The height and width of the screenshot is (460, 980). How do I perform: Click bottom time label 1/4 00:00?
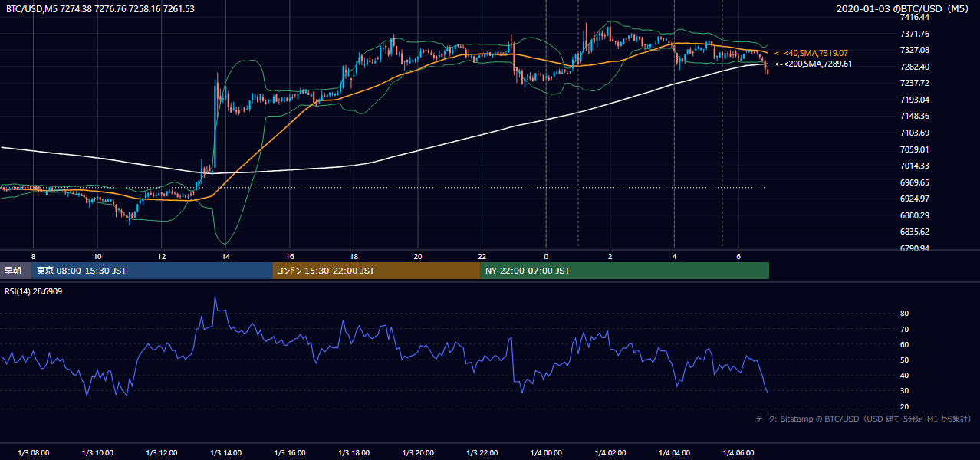click(x=546, y=453)
